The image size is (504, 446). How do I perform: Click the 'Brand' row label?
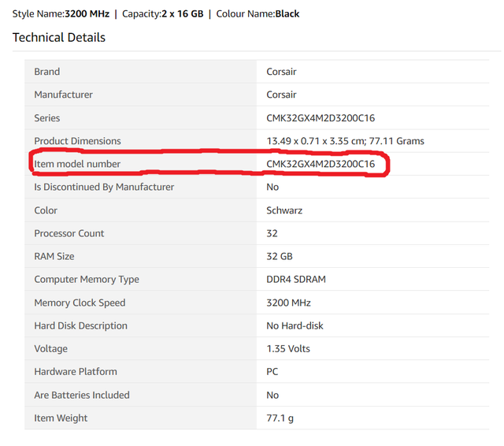pos(47,72)
